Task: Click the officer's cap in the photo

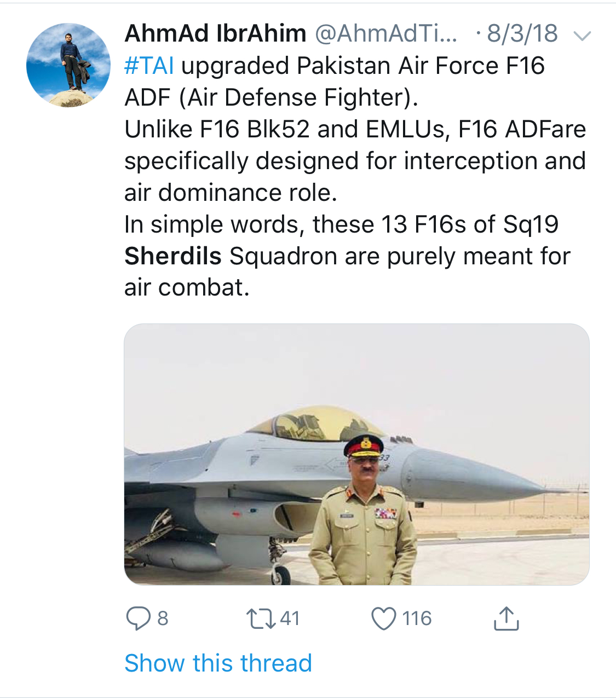Action: (363, 445)
